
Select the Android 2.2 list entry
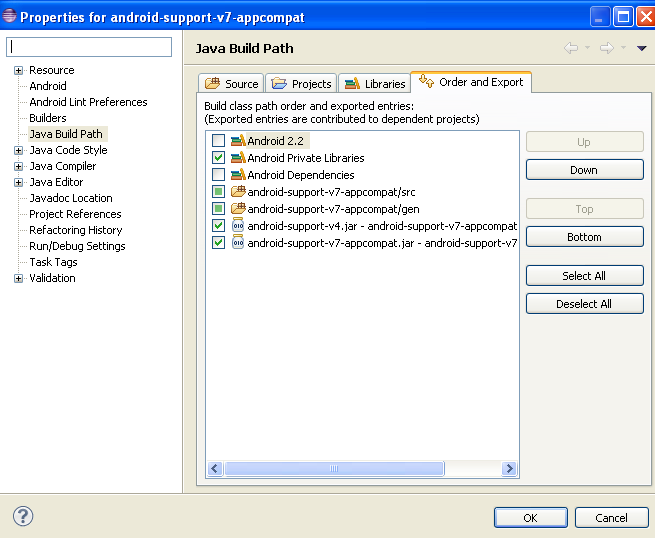tap(276, 141)
